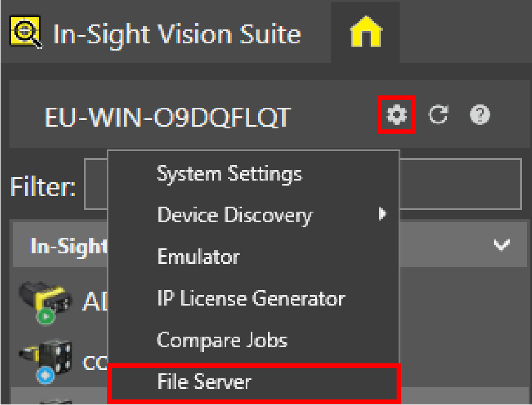Open File Server menu item

pyautogui.click(x=204, y=381)
